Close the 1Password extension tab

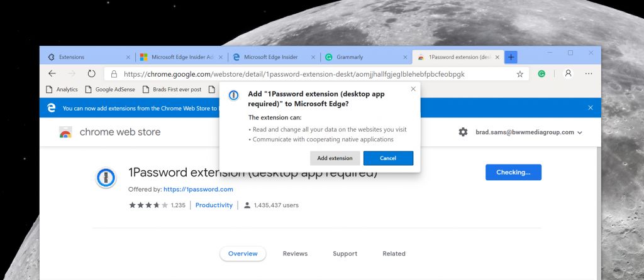pyautogui.click(x=497, y=57)
